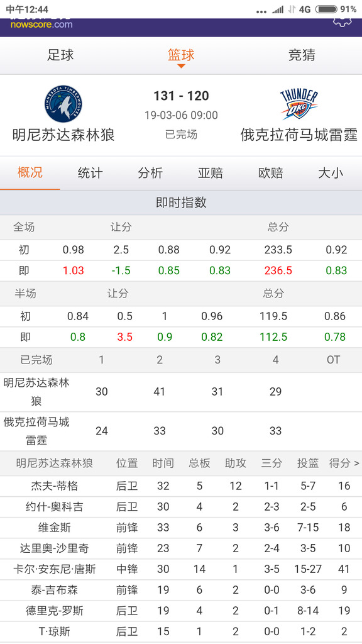Screen dimensions: 362x644
Task: Tap the 总板 column header
Action: tap(199, 464)
